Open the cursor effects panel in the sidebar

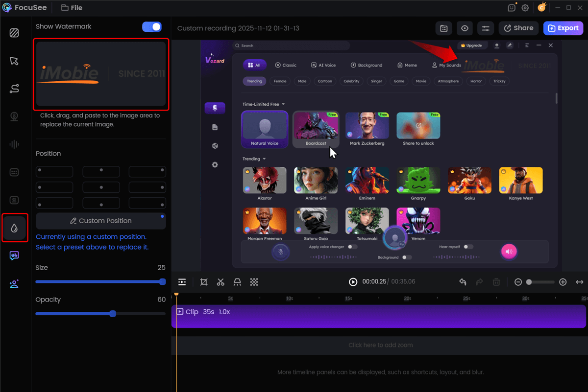(x=15, y=61)
